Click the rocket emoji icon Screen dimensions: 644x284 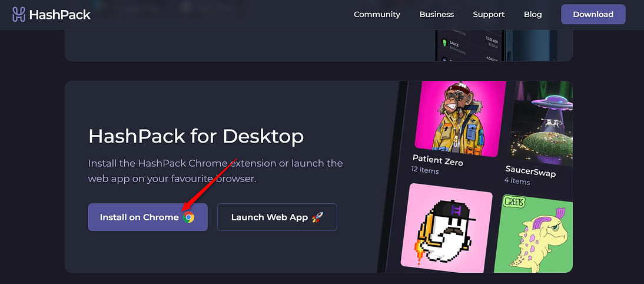coord(317,217)
